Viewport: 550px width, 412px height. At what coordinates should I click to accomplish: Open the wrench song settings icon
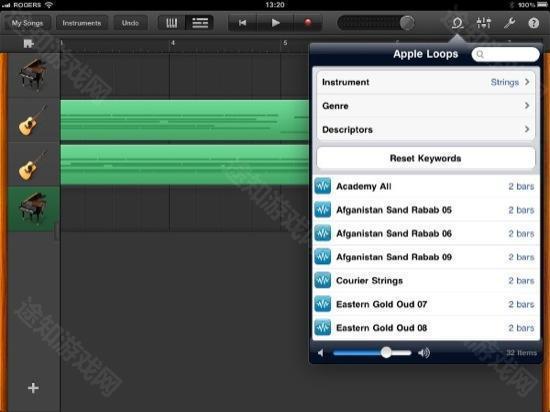[x=509, y=23]
